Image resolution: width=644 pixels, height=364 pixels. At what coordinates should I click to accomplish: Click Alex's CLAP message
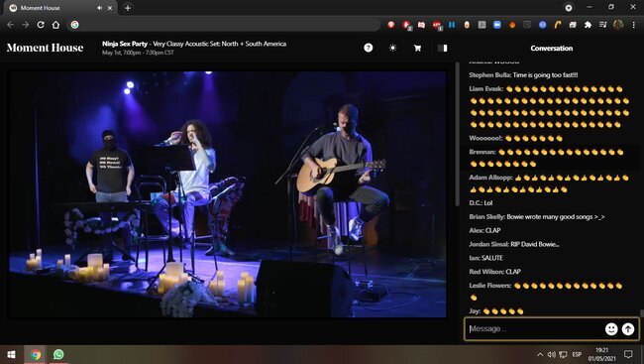[492, 230]
